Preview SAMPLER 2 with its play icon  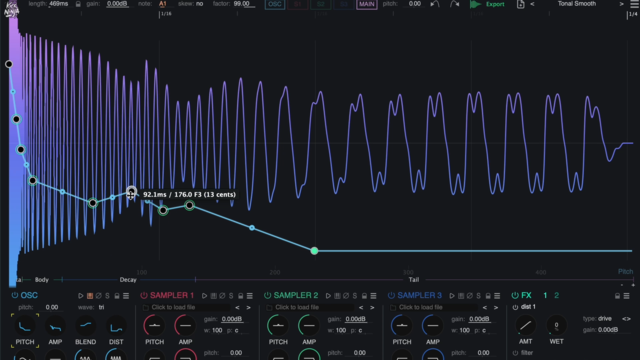(x=328, y=296)
